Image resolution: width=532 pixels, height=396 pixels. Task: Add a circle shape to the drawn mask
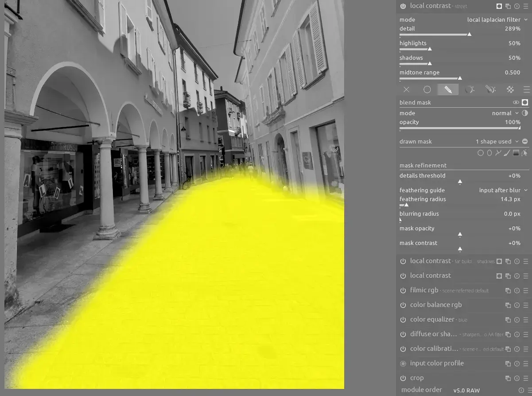[x=480, y=153]
